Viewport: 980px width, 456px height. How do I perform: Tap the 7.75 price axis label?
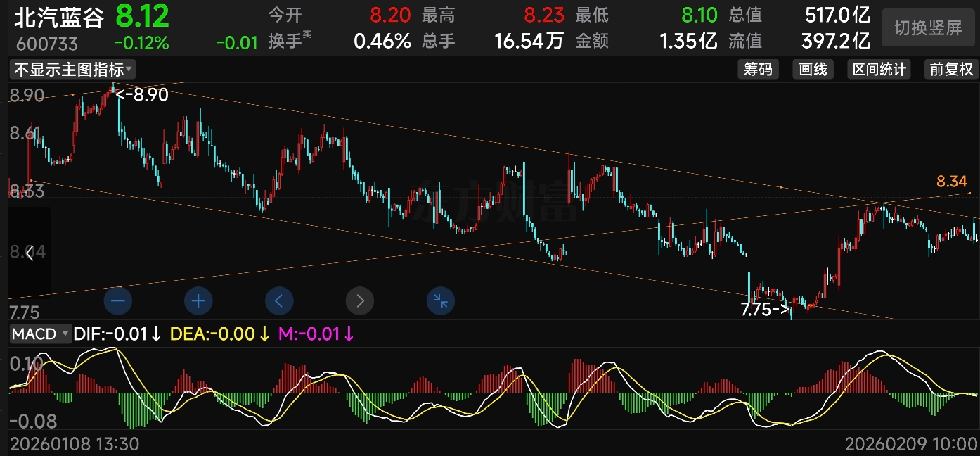24,312
